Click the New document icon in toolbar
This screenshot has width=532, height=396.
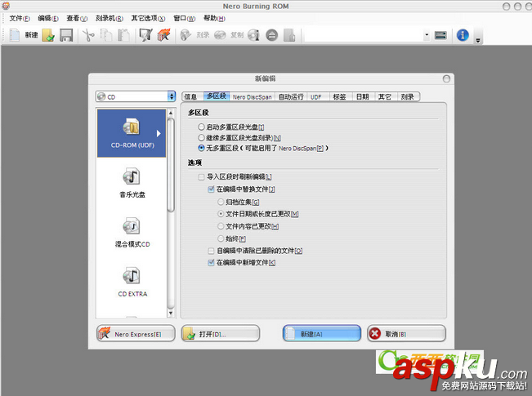click(x=14, y=35)
